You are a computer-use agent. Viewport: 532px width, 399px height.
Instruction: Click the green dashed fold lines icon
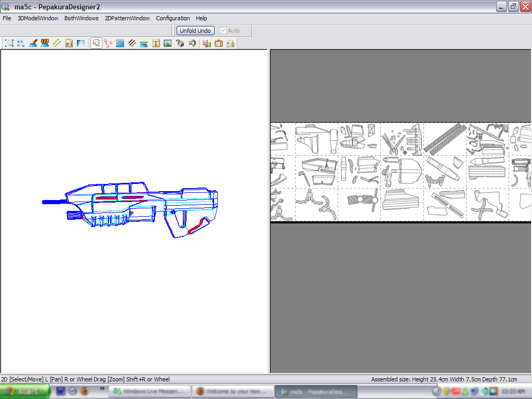pos(57,43)
